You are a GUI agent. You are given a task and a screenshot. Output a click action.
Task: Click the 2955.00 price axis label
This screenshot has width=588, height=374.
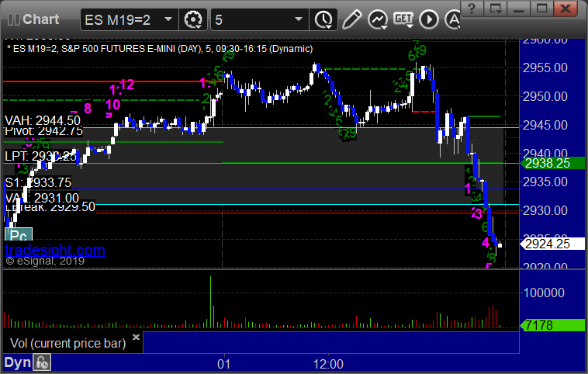[x=545, y=68]
